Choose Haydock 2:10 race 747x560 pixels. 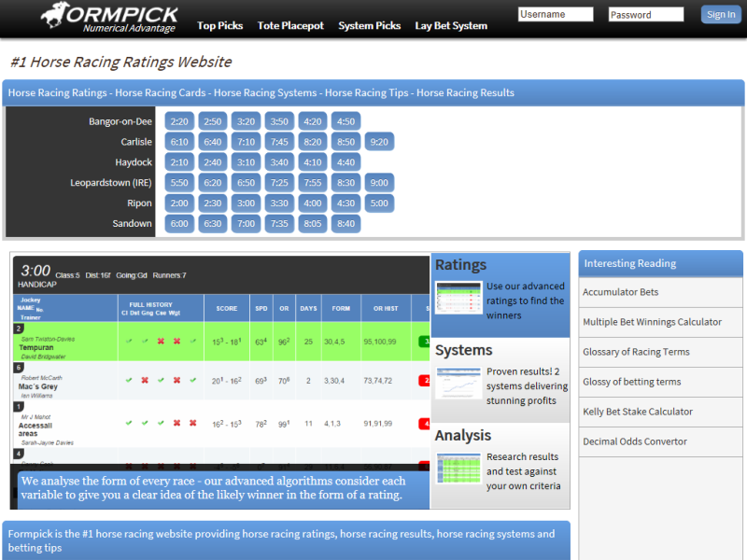[179, 162]
